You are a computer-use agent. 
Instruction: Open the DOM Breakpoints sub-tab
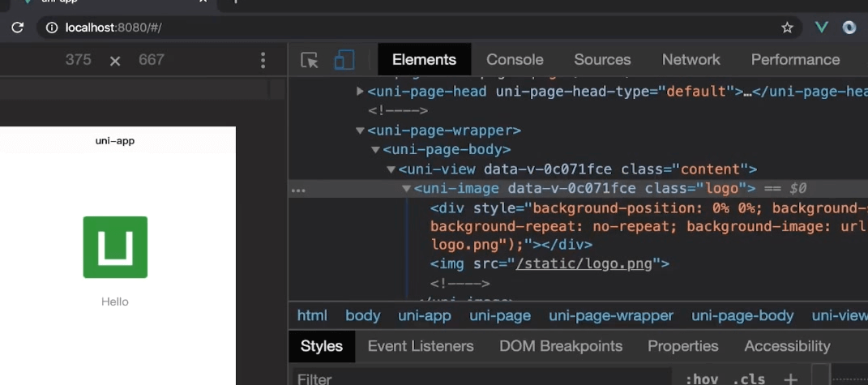[561, 346]
